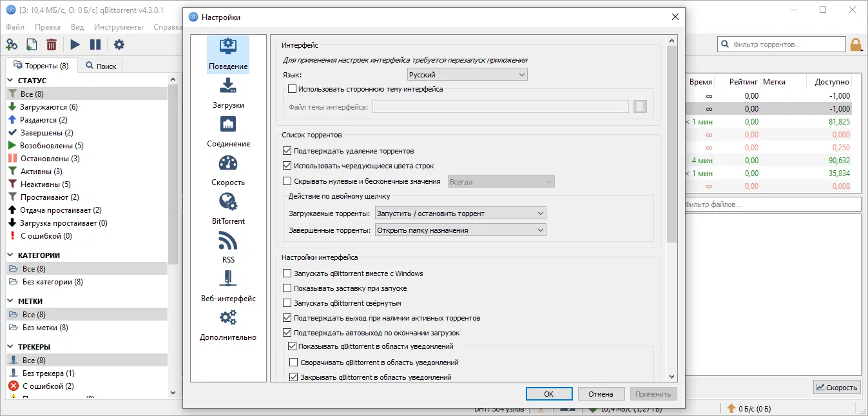Open the Файл menu
This screenshot has height=416, width=868.
pos(15,27)
